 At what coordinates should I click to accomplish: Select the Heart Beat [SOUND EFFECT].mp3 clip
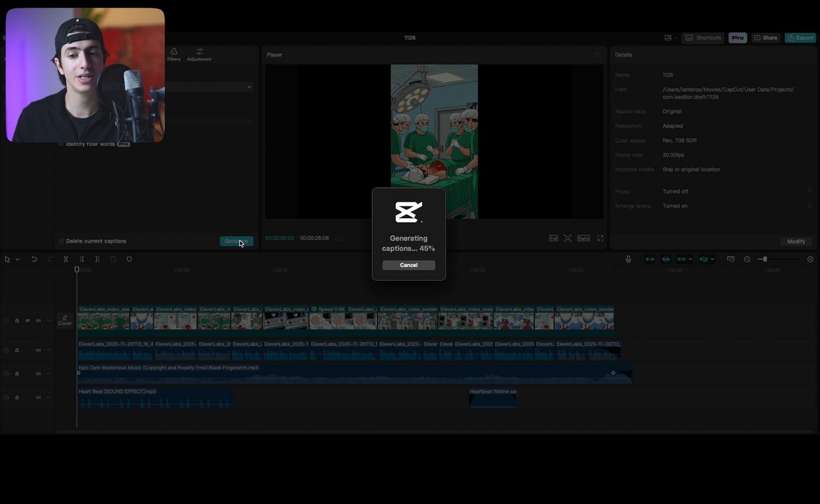[155, 398]
